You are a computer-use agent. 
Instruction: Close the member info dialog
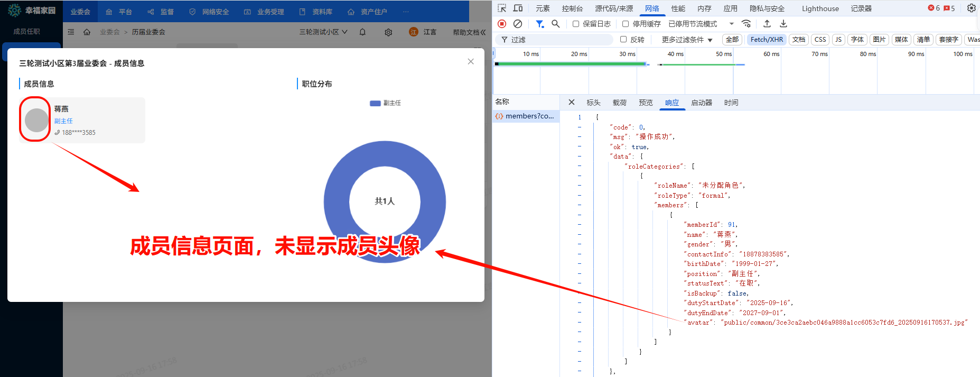(x=471, y=61)
